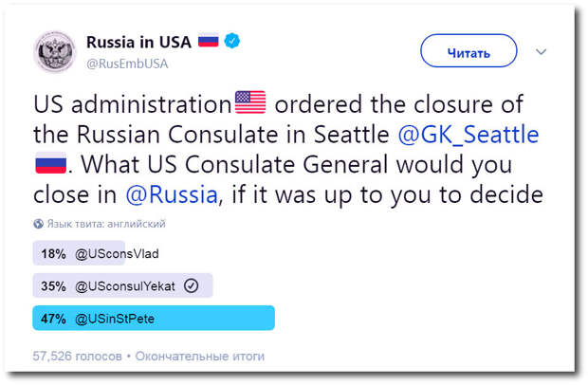Select the 47% @USinStPete poll option
Screen dimensions: 588x385
coord(154,319)
